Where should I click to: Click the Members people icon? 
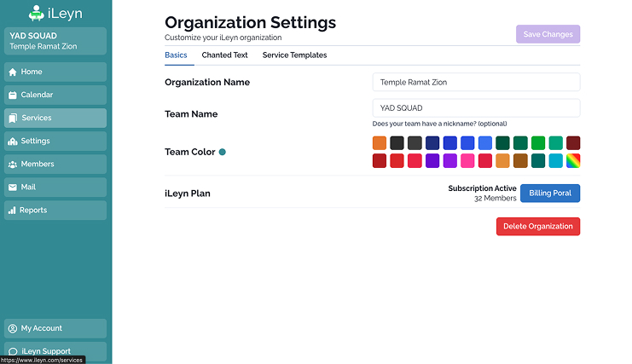(13, 165)
